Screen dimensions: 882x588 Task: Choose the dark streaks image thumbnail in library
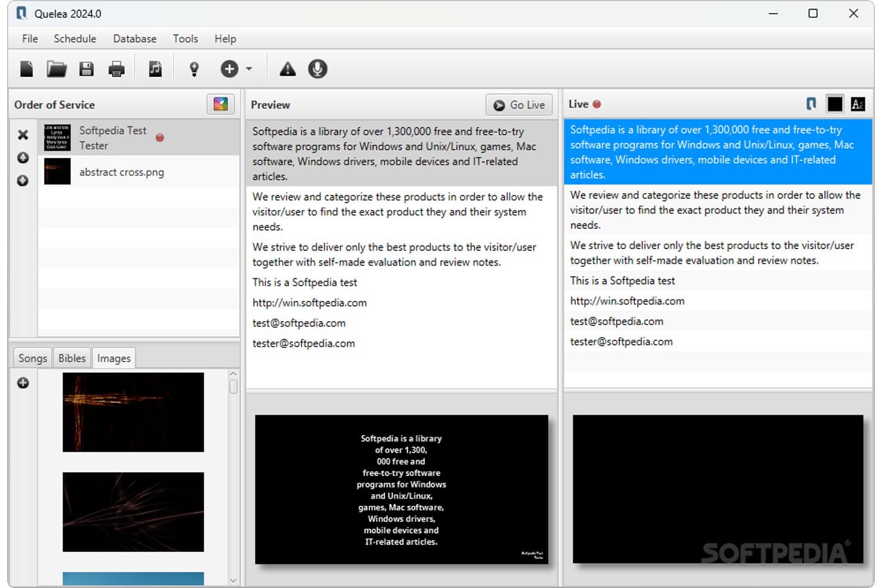tap(133, 512)
